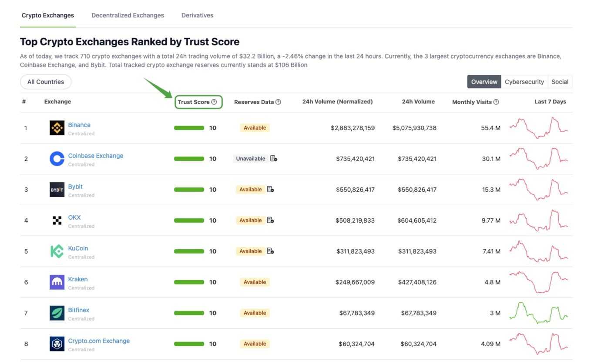Viewport: 591px width, 364px height.
Task: Open the Trust Score help tooltip icon
Action: [x=214, y=102]
